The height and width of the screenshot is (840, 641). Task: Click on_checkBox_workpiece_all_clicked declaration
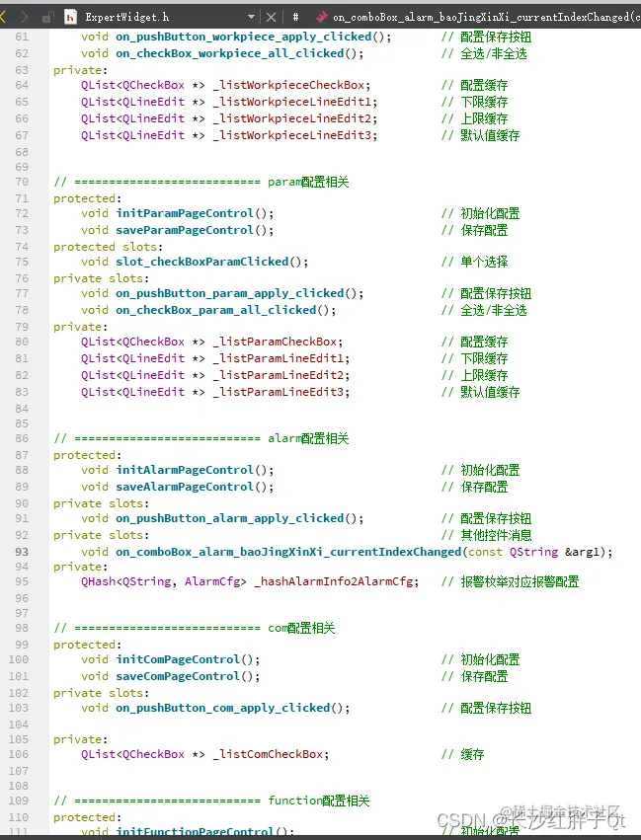pyautogui.click(x=230, y=53)
